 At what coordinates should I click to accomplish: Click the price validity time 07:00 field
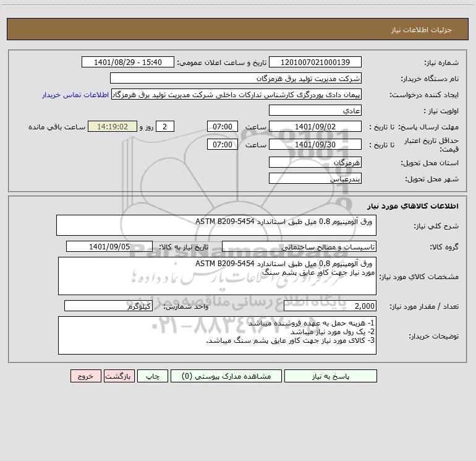click(222, 144)
